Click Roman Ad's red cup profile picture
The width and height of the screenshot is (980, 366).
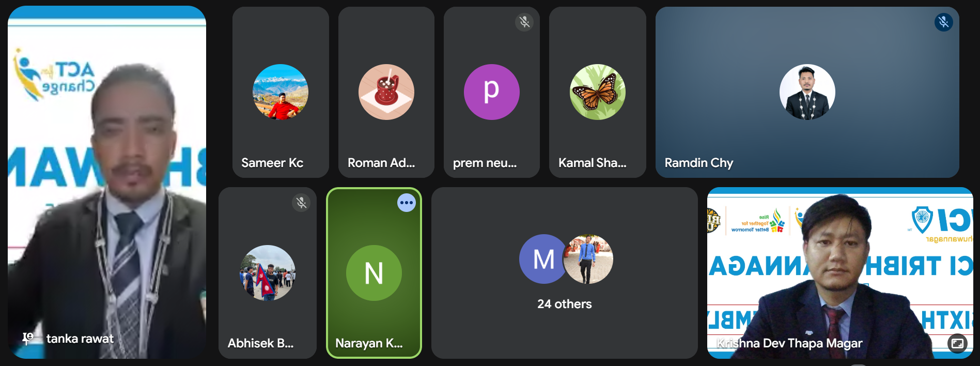coord(386,92)
